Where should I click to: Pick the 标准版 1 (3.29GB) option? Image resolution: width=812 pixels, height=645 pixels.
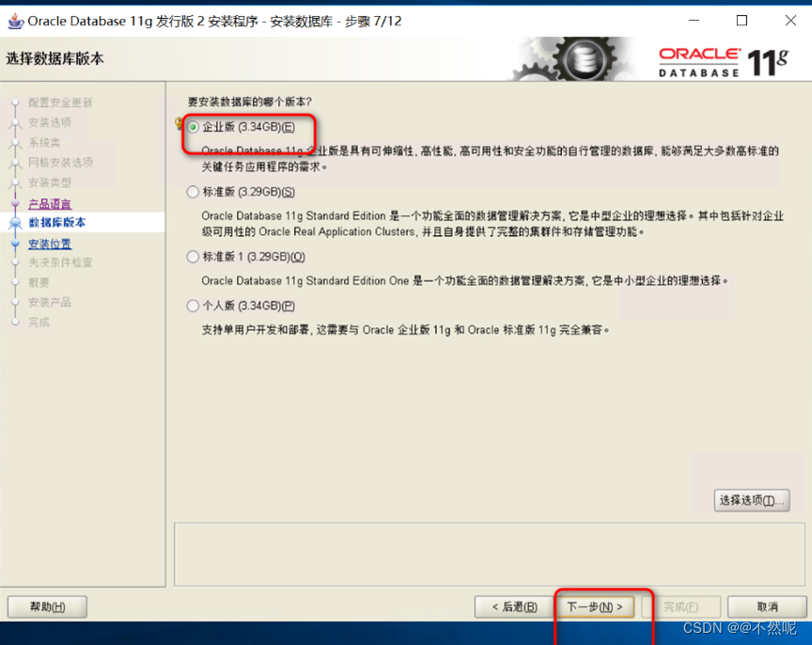pyautogui.click(x=193, y=257)
